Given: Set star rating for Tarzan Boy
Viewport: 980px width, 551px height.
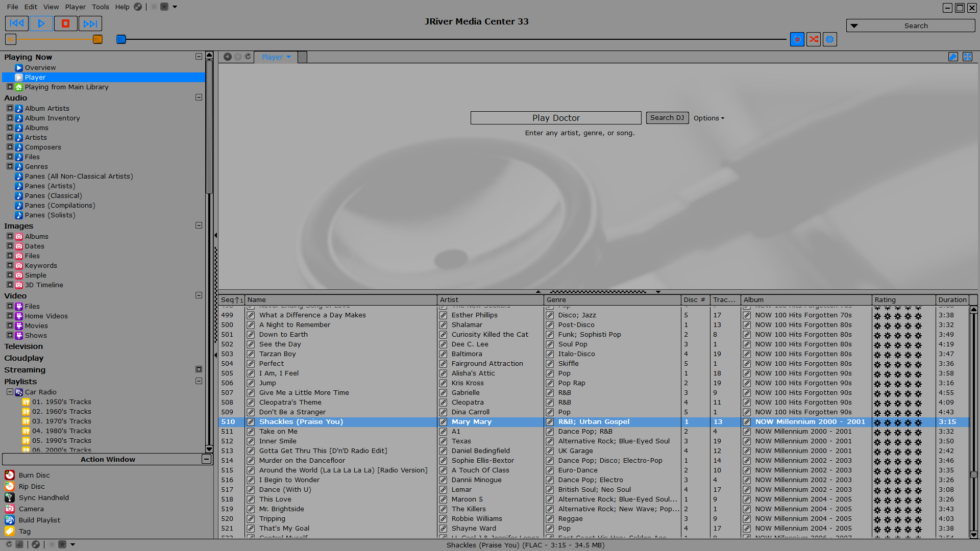Looking at the screenshot, I should pos(898,355).
